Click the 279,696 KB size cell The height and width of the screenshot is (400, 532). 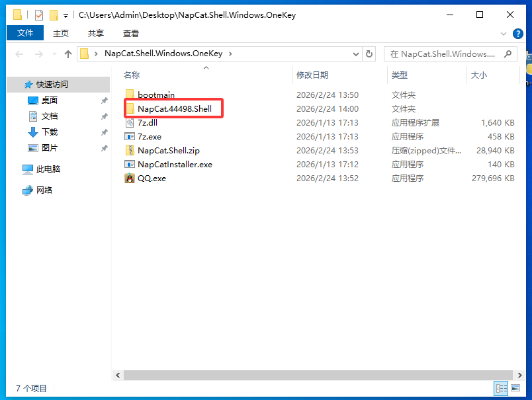pos(493,179)
